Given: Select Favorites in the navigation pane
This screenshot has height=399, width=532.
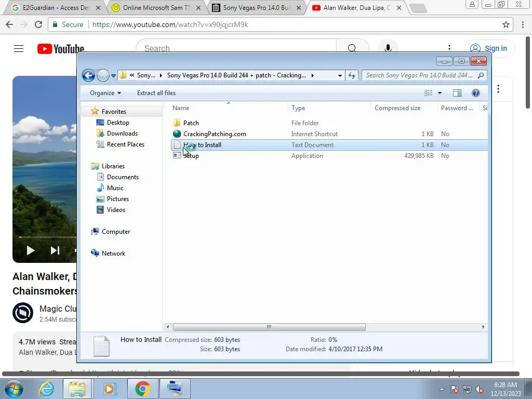Looking at the screenshot, I should click(x=114, y=112).
